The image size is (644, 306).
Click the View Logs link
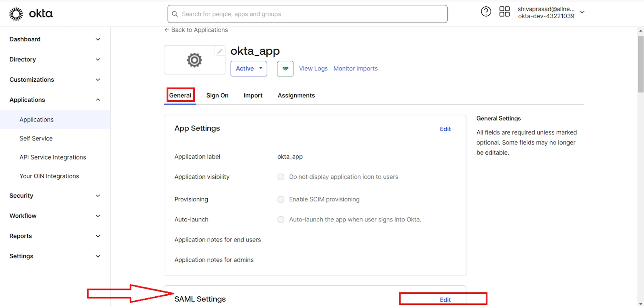tap(313, 68)
